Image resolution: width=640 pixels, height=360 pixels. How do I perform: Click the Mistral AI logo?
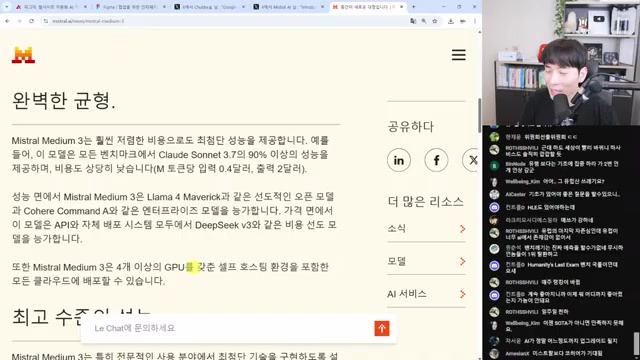point(23,55)
